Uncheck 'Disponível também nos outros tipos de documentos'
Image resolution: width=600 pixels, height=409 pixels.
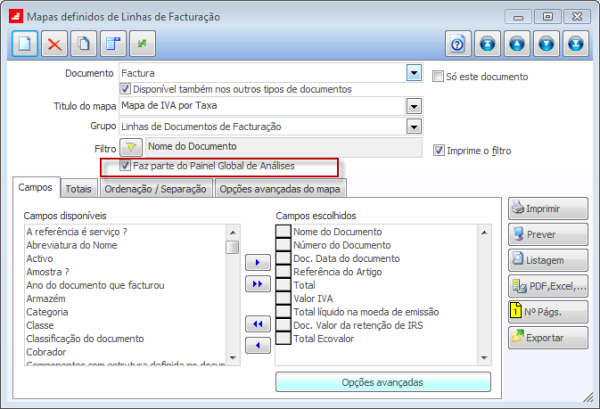pyautogui.click(x=125, y=89)
